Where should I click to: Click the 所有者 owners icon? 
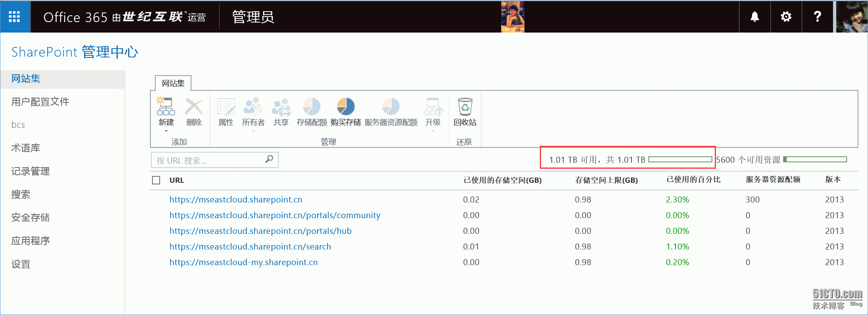click(253, 106)
